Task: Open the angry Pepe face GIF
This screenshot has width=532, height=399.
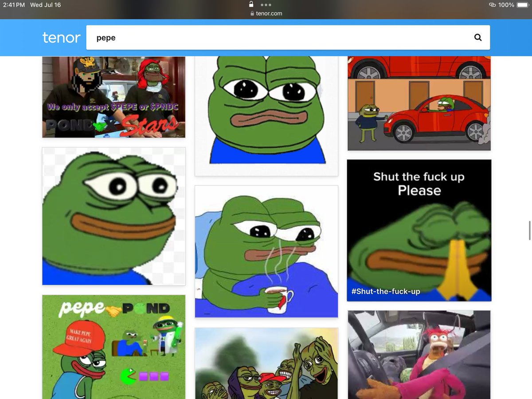Action: 266,116
